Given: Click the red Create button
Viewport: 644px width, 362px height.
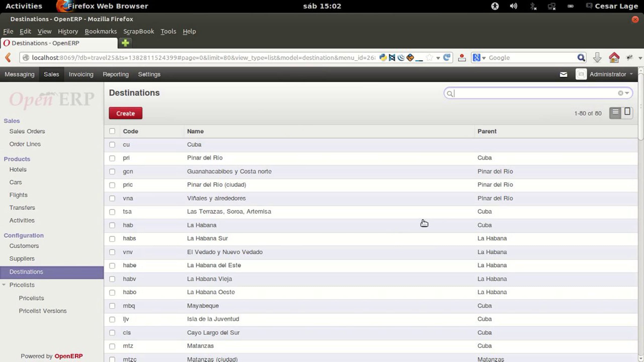Looking at the screenshot, I should pyautogui.click(x=125, y=113).
